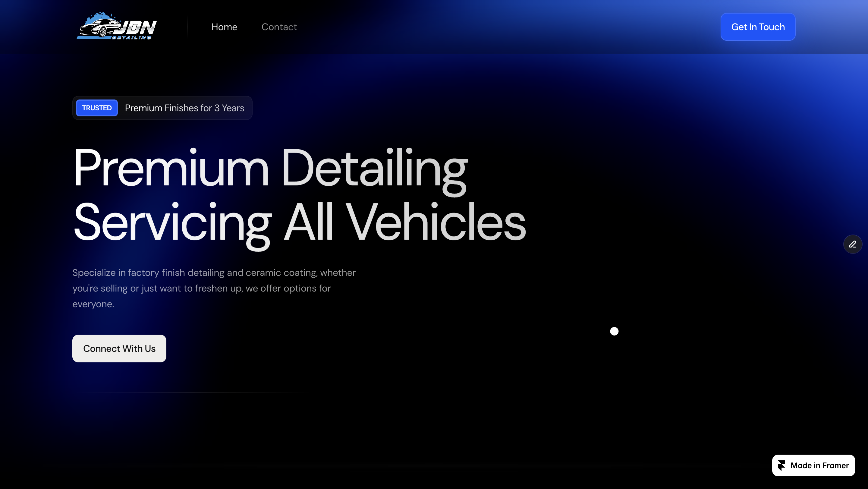This screenshot has width=868, height=489.
Task: Open the Made in Framer badge
Action: pos(813,465)
